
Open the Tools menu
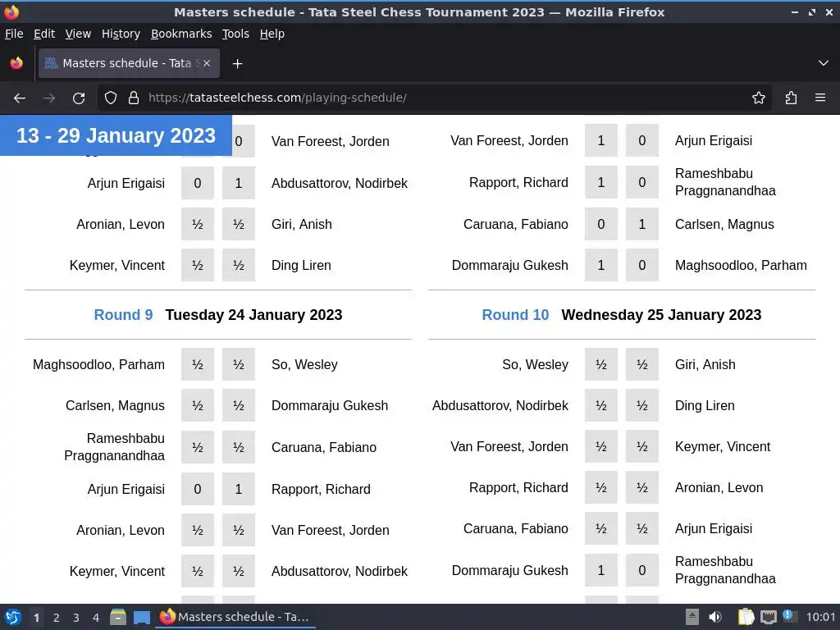pyautogui.click(x=235, y=34)
